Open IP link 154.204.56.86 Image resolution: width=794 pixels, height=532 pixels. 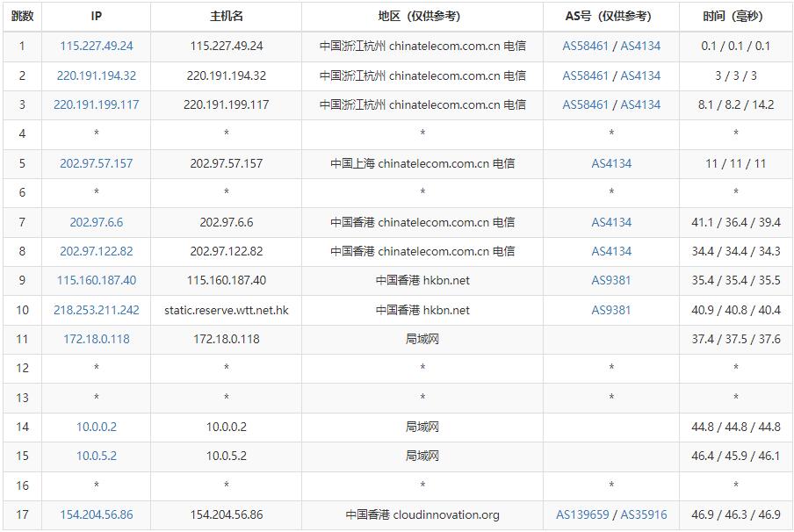click(x=97, y=514)
